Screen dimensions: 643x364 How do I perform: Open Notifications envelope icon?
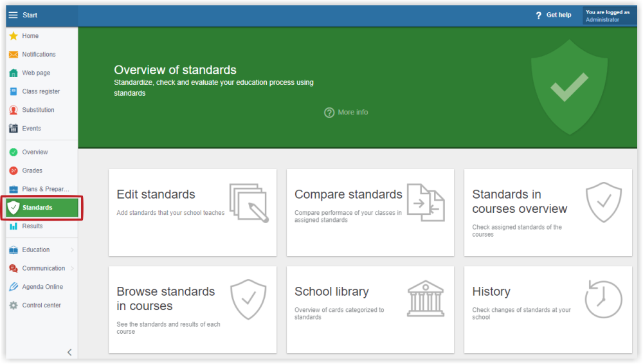[x=14, y=55]
